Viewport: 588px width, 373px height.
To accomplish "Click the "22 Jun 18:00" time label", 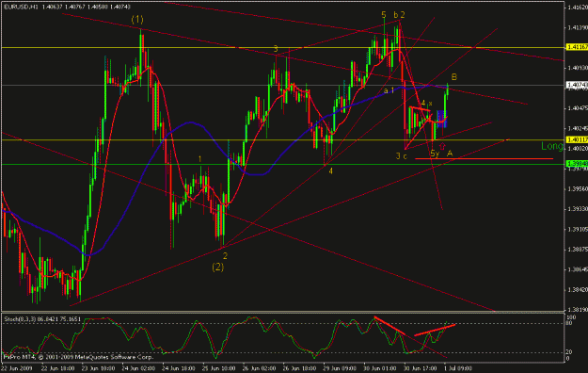I will tap(57, 368).
